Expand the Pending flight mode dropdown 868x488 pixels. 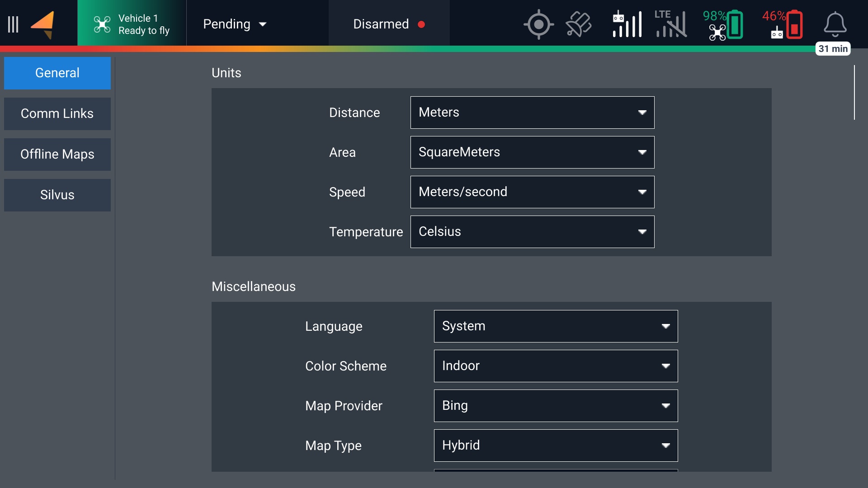[x=235, y=24]
